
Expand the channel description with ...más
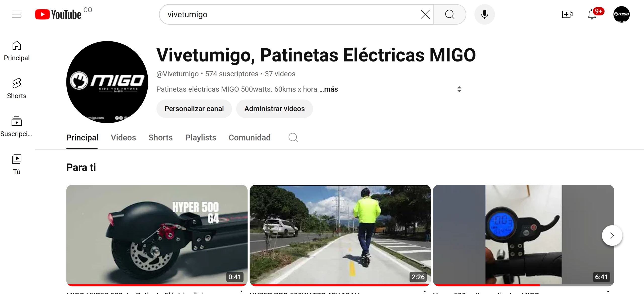tap(329, 89)
